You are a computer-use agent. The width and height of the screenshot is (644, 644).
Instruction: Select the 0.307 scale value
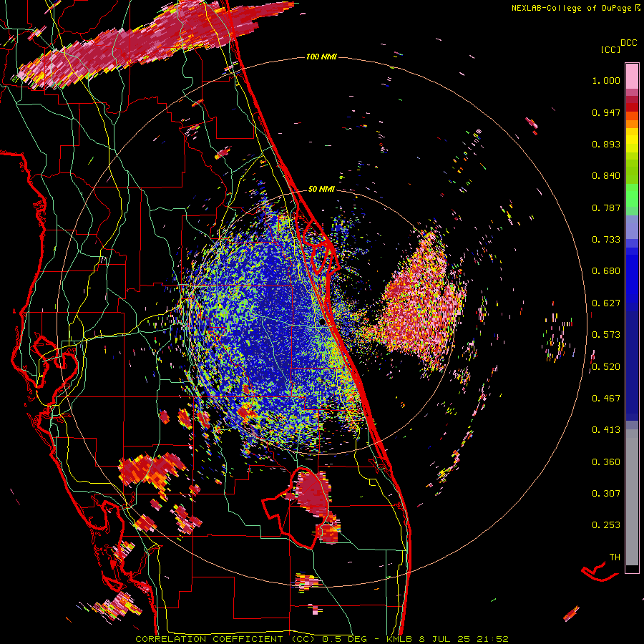[606, 494]
